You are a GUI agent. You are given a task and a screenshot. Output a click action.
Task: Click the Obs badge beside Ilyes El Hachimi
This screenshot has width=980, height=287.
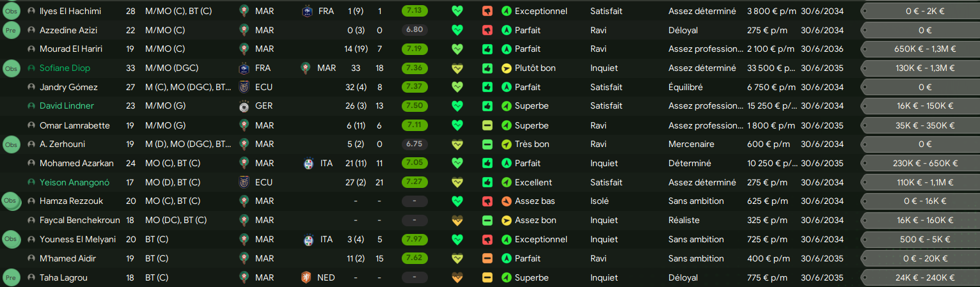point(12,11)
